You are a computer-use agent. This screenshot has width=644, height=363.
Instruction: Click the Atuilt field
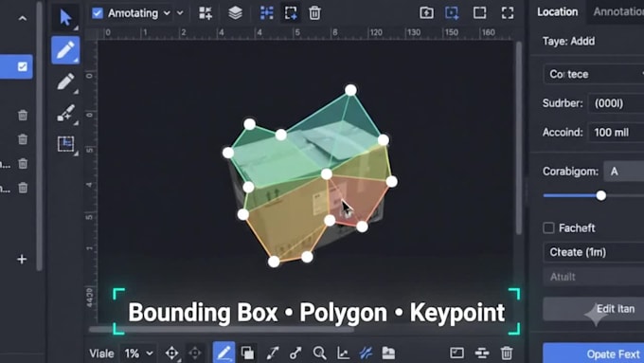click(594, 277)
